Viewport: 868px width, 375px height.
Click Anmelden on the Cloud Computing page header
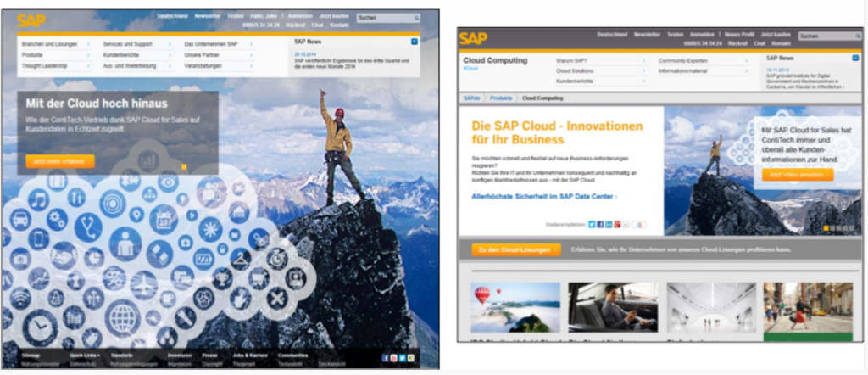(702, 34)
